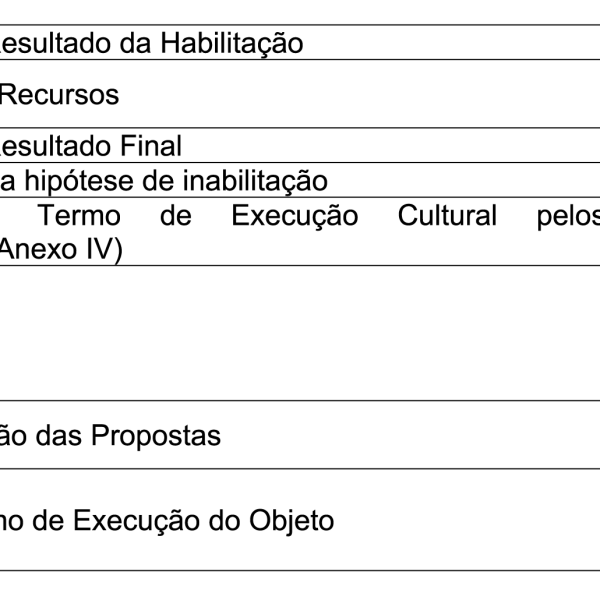Click "Execução" in the Termo Cultural row
600x600 pixels.
294,215
